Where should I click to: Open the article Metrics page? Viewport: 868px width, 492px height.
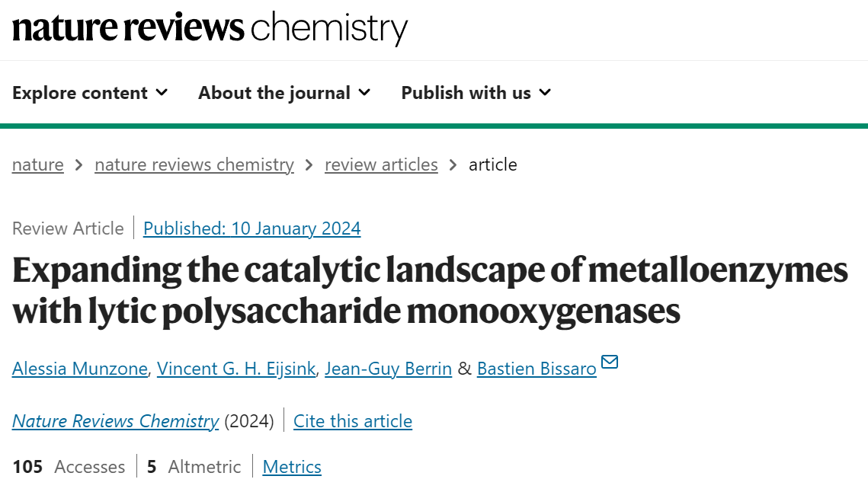point(292,467)
